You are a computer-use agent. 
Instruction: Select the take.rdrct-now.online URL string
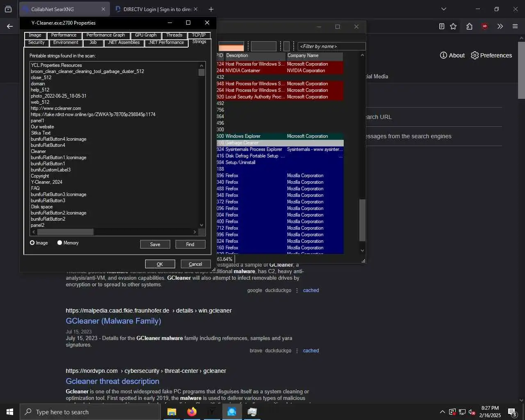click(x=93, y=114)
